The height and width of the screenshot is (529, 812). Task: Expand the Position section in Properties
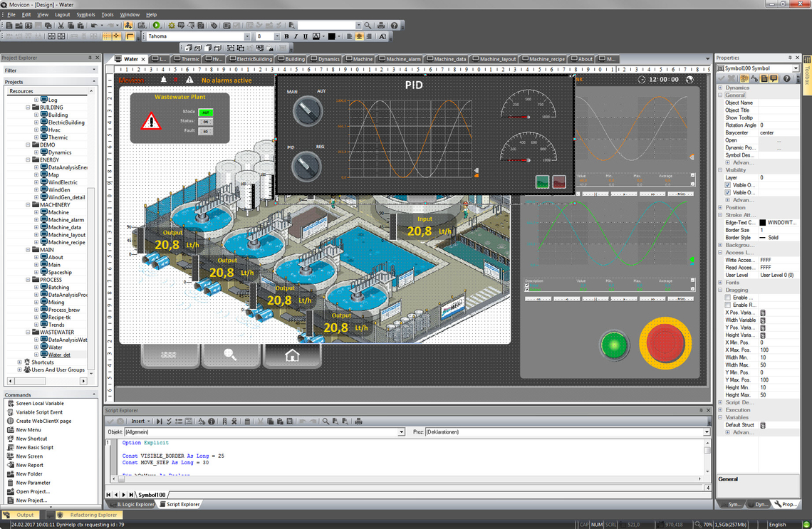click(x=720, y=208)
